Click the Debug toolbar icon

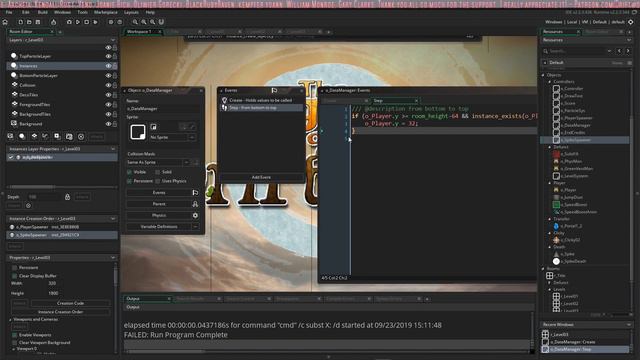(x=69, y=22)
